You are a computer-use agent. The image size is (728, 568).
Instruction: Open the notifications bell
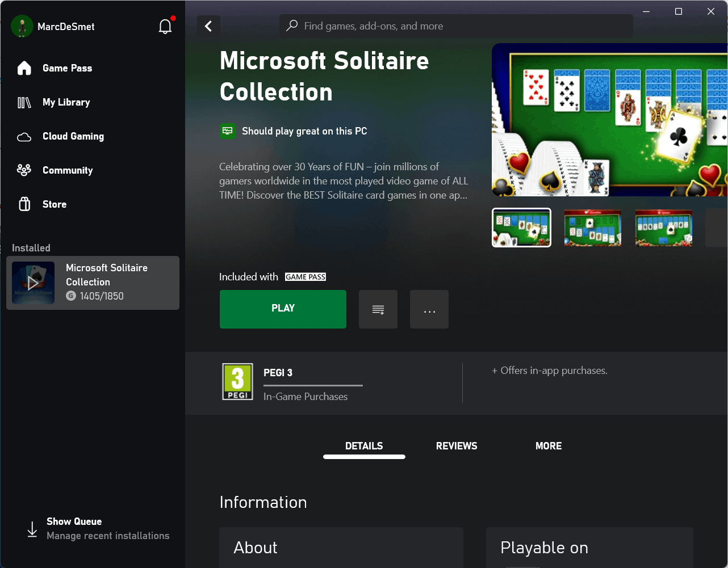click(x=165, y=26)
